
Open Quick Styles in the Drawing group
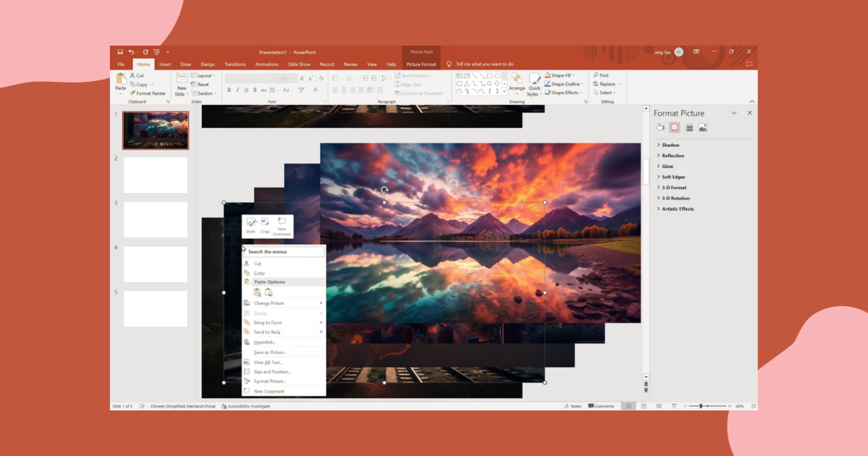[x=534, y=84]
